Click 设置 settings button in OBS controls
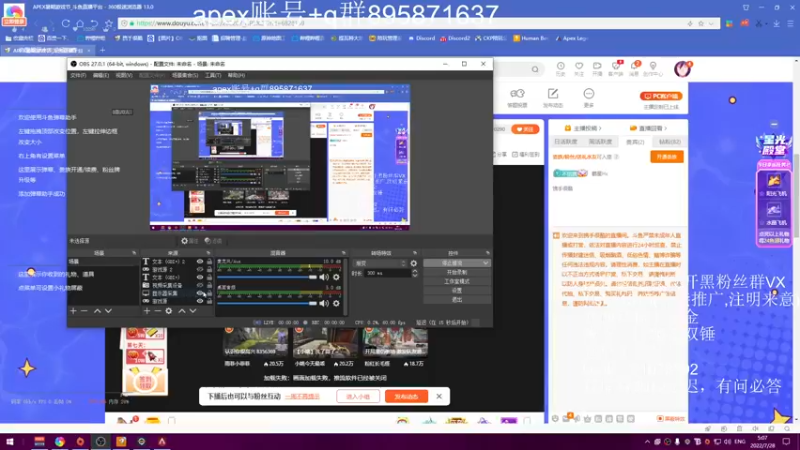This screenshot has width=800, height=450. [x=457, y=290]
